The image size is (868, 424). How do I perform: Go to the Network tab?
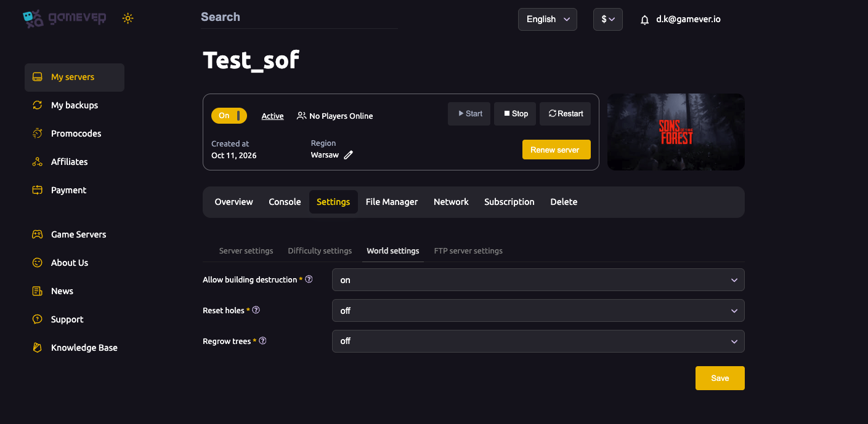point(451,202)
